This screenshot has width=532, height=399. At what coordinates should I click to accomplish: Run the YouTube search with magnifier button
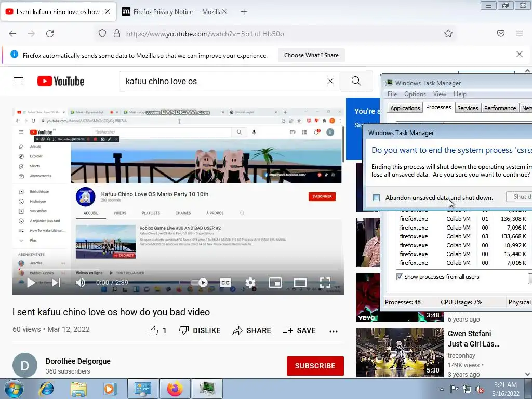click(x=356, y=81)
